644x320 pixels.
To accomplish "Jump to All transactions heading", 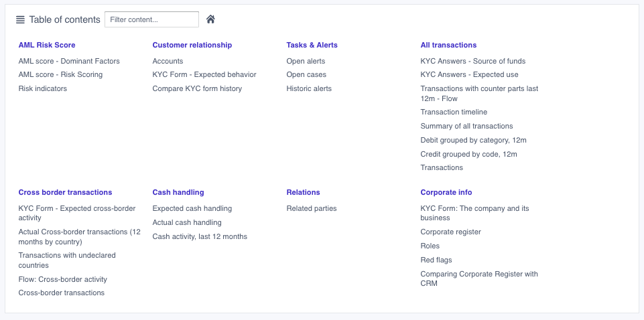I will tap(448, 45).
